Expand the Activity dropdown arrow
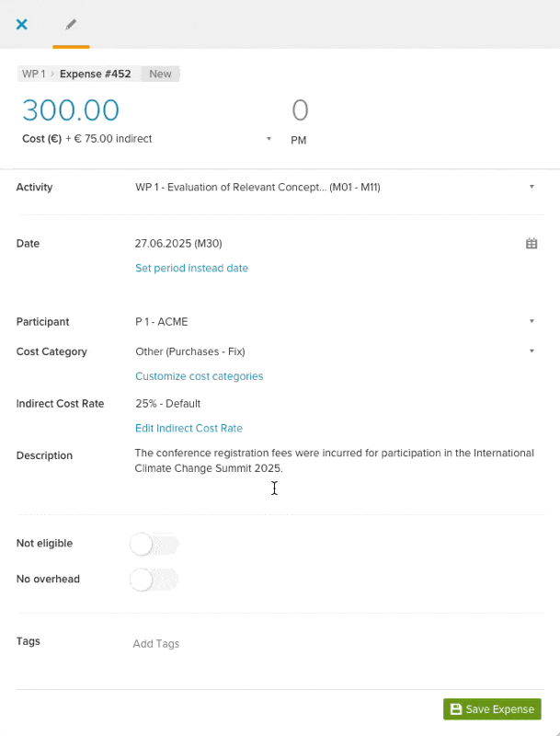The width and height of the screenshot is (560, 736). 531,187
